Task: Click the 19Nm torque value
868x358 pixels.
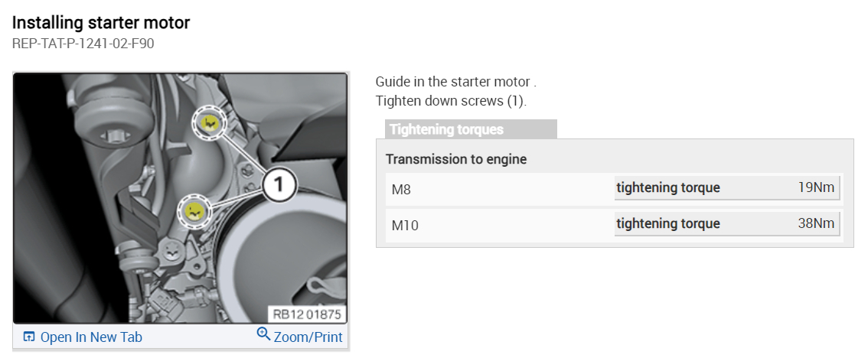Action: click(815, 187)
